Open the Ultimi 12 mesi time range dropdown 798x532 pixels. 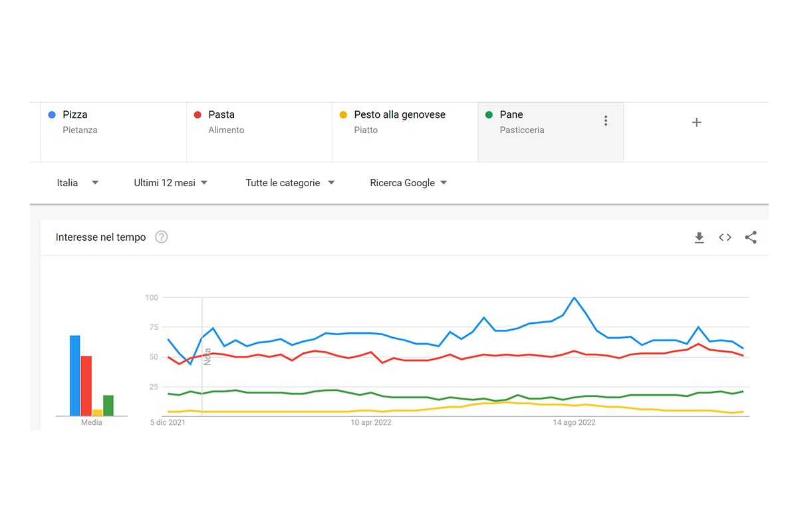click(x=171, y=183)
